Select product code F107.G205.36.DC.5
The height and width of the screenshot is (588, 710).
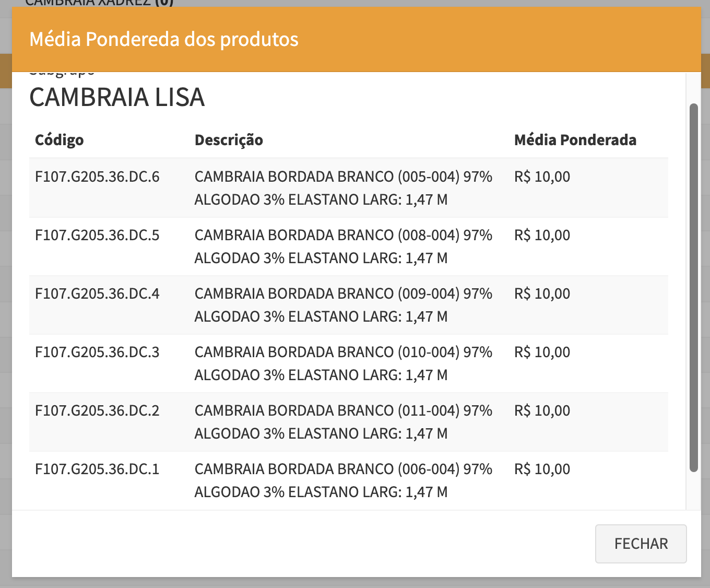pos(97,236)
